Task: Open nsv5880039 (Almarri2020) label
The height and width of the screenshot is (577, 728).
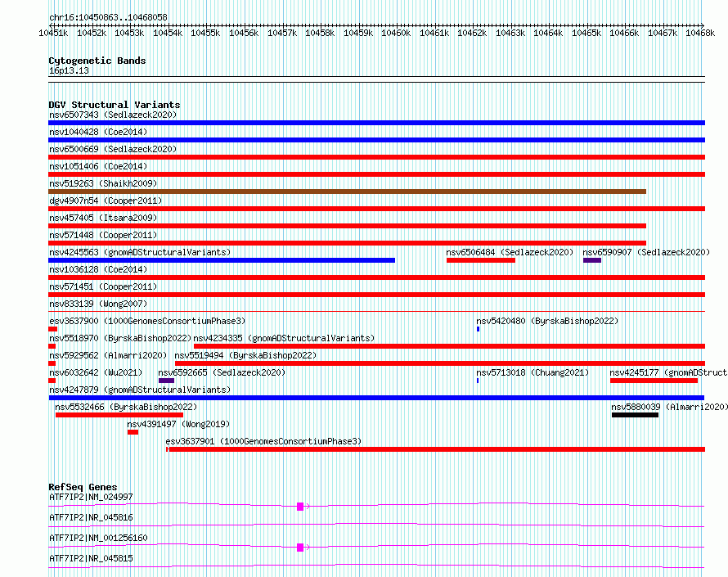Action: [x=669, y=407]
